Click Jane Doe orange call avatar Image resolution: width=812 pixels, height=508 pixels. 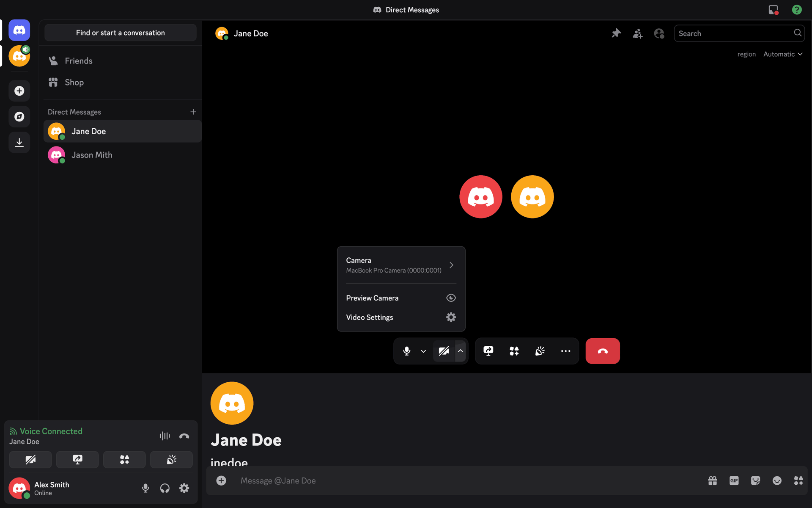pos(532,197)
